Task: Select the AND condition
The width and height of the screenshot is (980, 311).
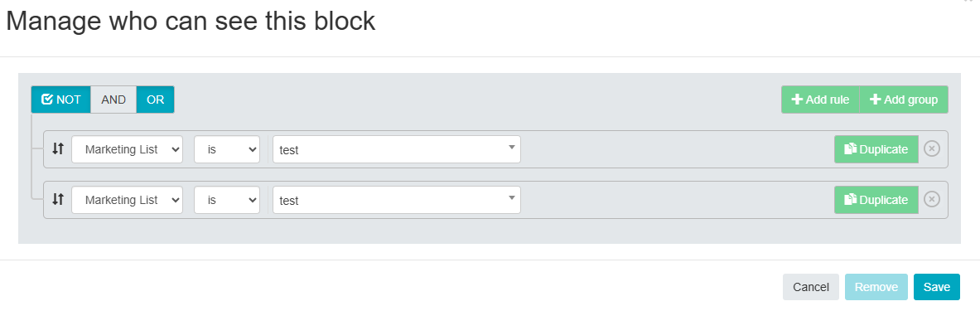Action: [x=113, y=100]
